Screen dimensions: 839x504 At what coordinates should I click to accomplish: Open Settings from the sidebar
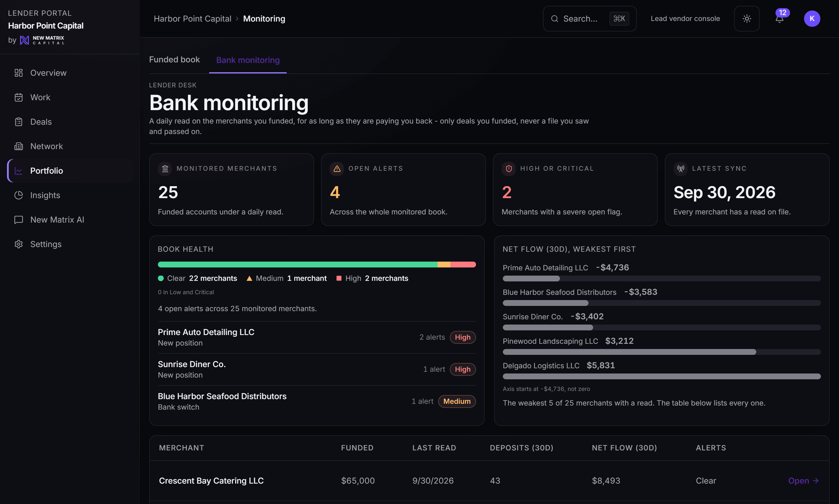pyautogui.click(x=70, y=244)
